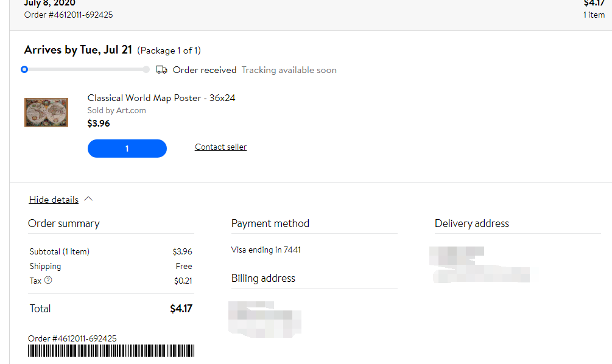Screen dimensions: 612x364
Task: Collapse details using the up chevron
Action: (88, 199)
